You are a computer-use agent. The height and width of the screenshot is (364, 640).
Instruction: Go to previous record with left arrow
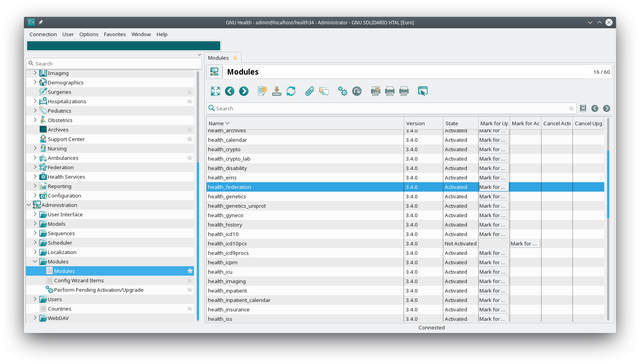(230, 91)
